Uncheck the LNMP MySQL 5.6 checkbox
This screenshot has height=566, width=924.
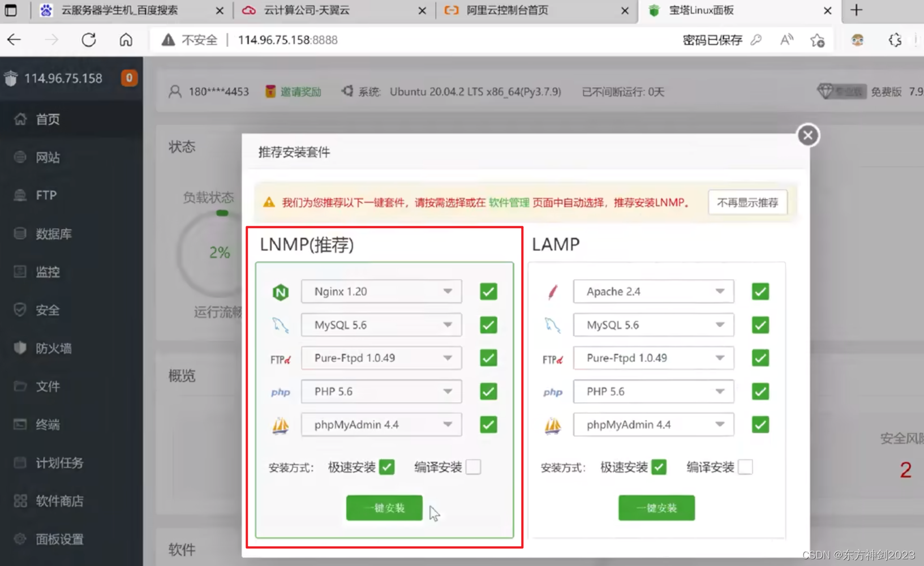[488, 325]
